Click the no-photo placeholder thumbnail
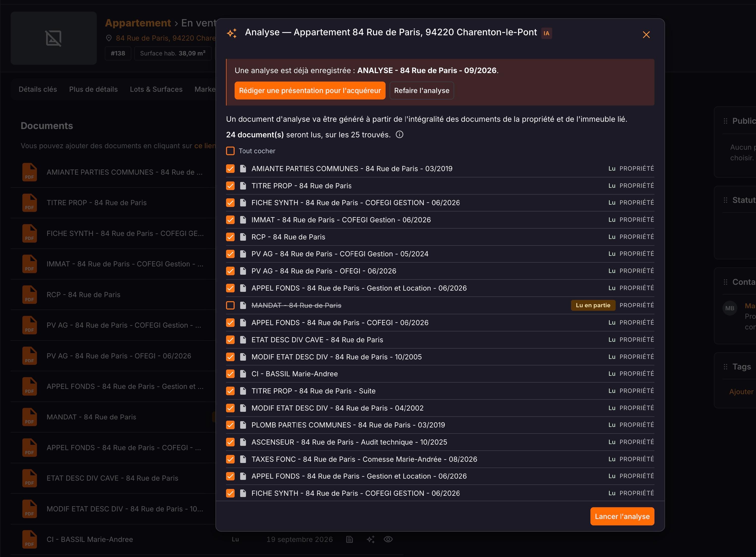The width and height of the screenshot is (756, 557). click(x=54, y=38)
